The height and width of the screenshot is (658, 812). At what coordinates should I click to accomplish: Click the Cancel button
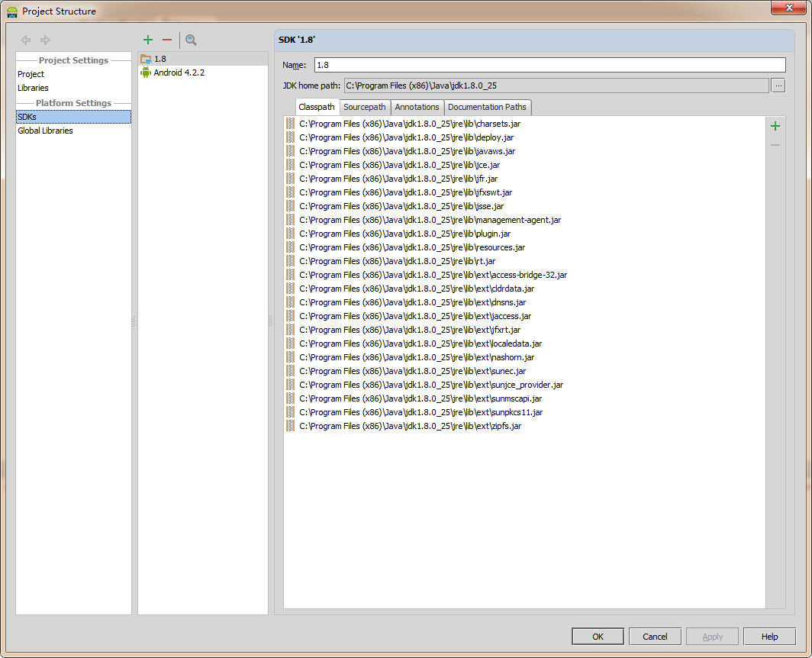pyautogui.click(x=655, y=636)
